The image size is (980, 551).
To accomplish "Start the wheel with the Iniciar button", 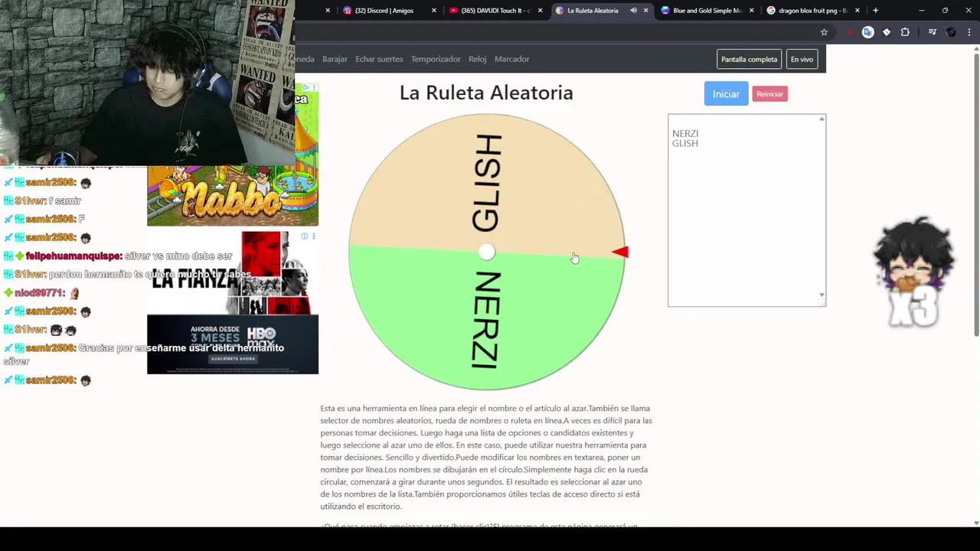I will [726, 93].
